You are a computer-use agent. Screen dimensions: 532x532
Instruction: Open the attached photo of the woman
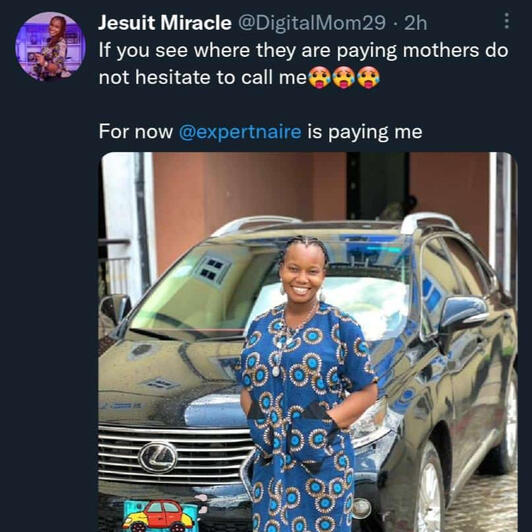(308, 342)
